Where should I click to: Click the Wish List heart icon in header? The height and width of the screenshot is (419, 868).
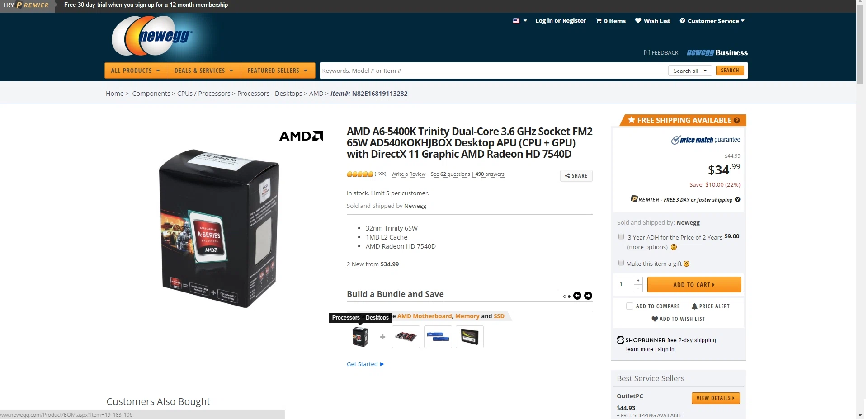click(638, 20)
